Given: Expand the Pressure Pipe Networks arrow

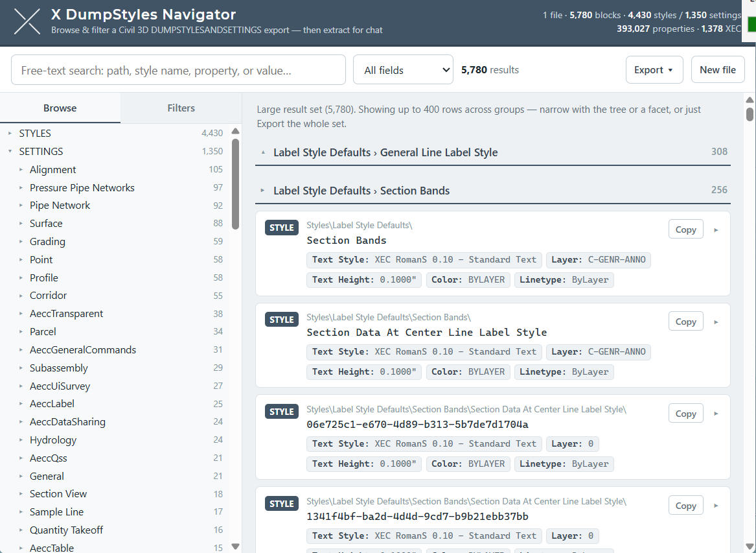Looking at the screenshot, I should (21, 188).
